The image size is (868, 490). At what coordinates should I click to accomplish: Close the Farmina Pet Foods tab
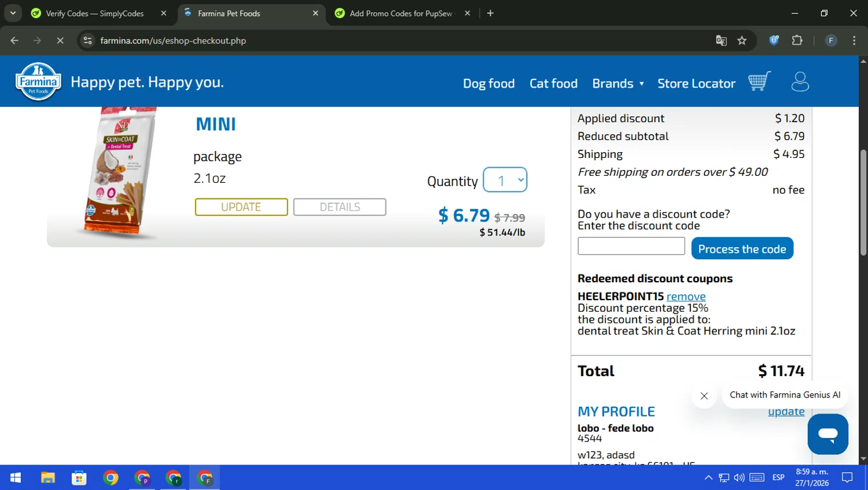[x=315, y=13]
